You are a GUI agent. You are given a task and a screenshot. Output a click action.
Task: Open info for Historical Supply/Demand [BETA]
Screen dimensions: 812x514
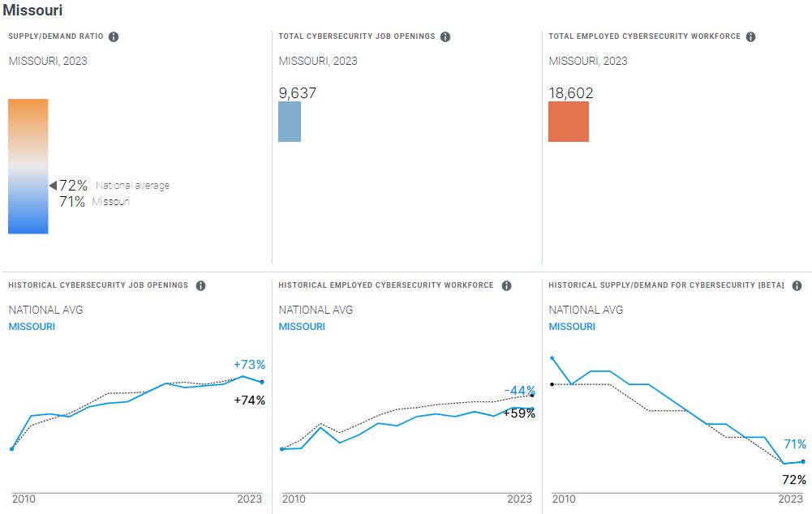(797, 285)
